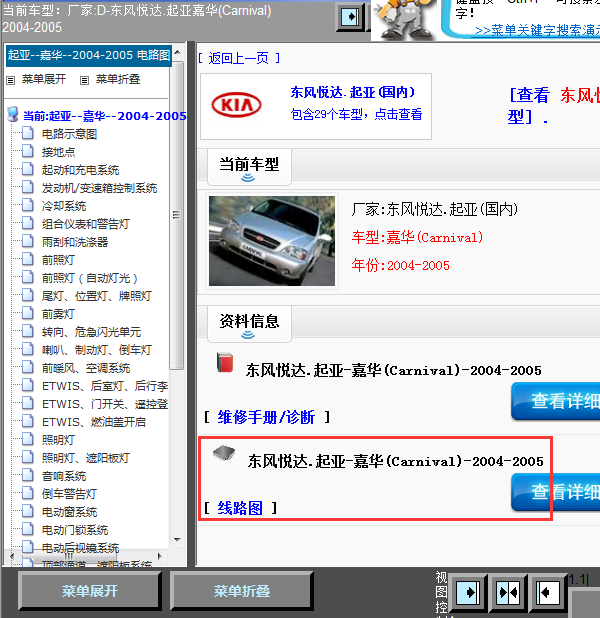600x618 pixels.
Task: Select 电动后视镜系统 in the tree
Action: click(80, 548)
